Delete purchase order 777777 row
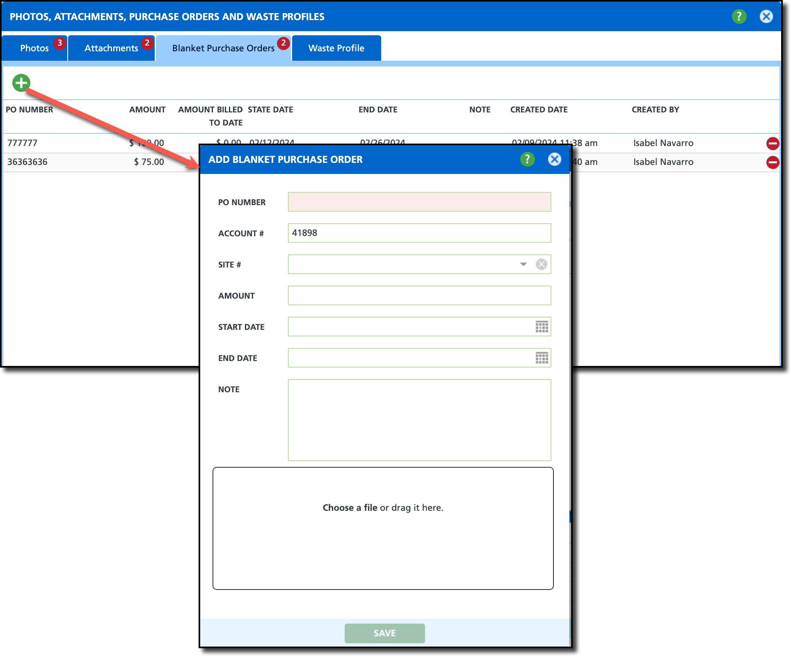The image size is (791, 672). click(x=773, y=143)
